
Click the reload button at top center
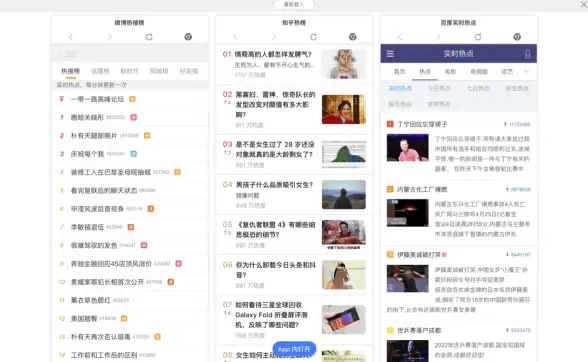[x=294, y=5]
